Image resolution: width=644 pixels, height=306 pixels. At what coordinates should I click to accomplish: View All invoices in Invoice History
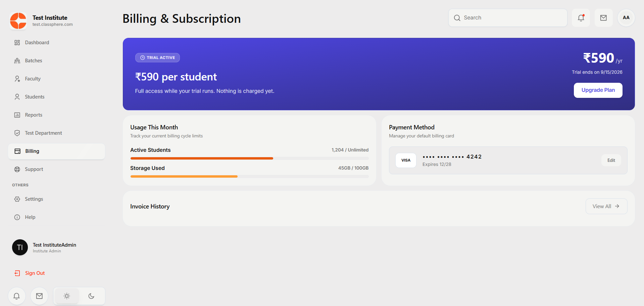point(606,206)
